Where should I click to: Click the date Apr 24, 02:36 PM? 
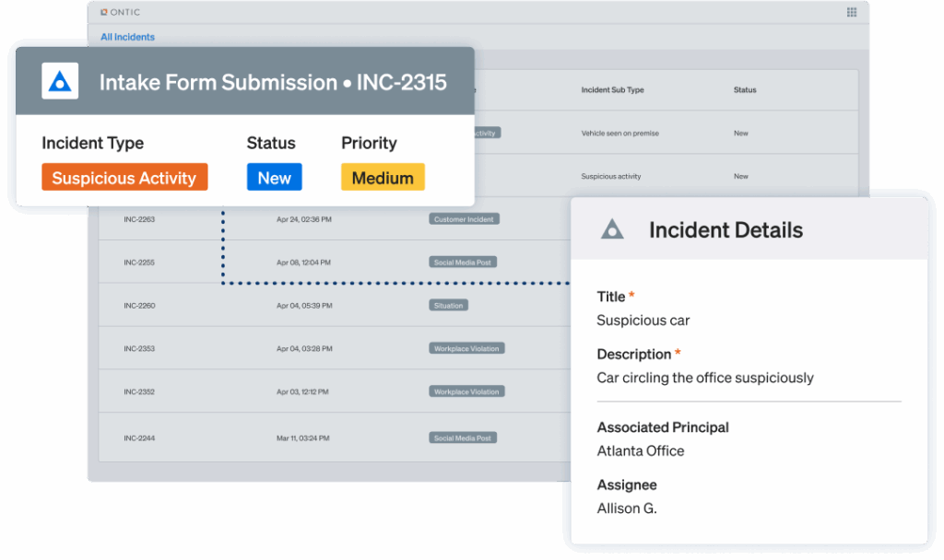pos(304,219)
